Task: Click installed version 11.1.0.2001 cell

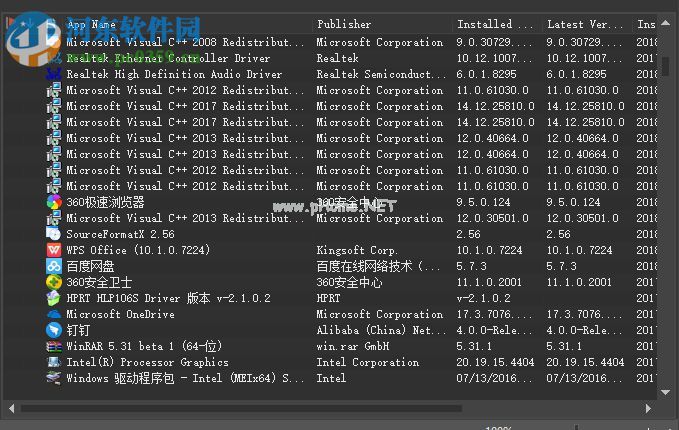Action: pos(489,282)
